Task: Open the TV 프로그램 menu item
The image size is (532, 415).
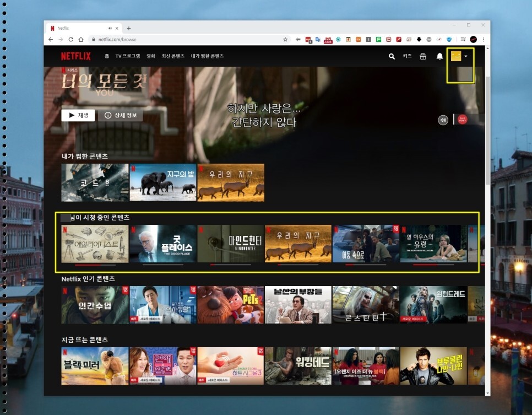Action: point(128,56)
